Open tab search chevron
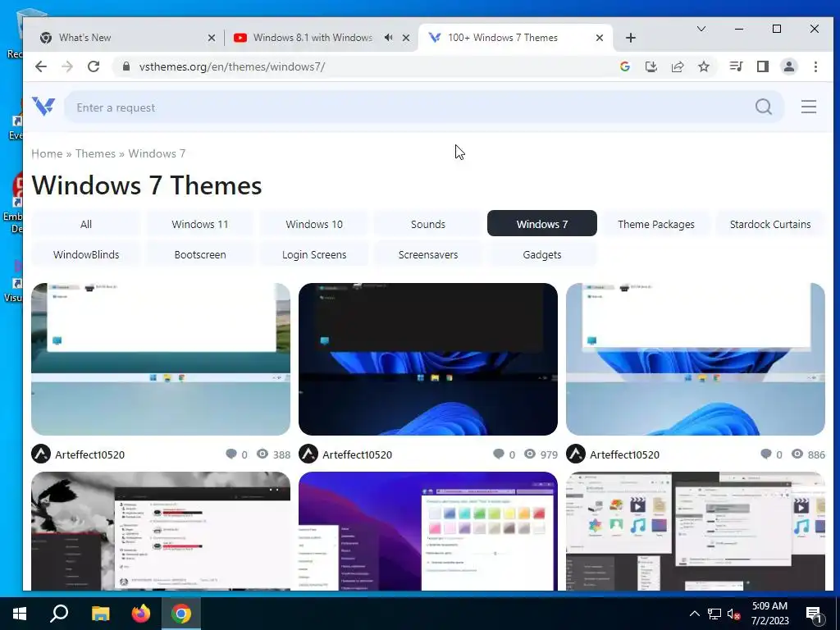The image size is (840, 630). (x=701, y=29)
